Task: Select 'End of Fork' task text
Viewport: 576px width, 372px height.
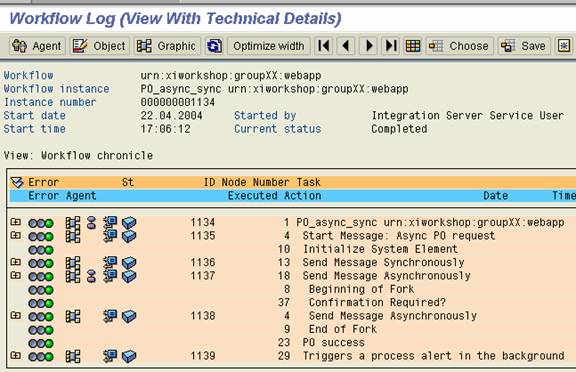Action: pos(343,329)
